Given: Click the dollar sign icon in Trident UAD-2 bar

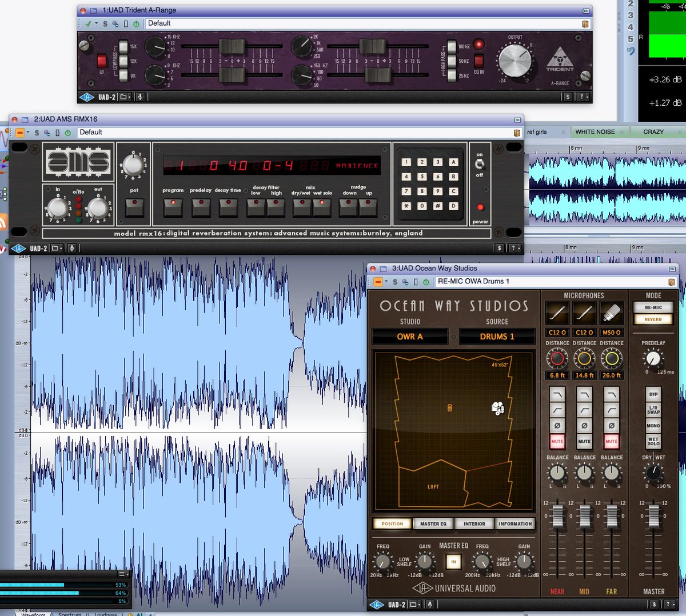Looking at the screenshot, I should [x=568, y=97].
